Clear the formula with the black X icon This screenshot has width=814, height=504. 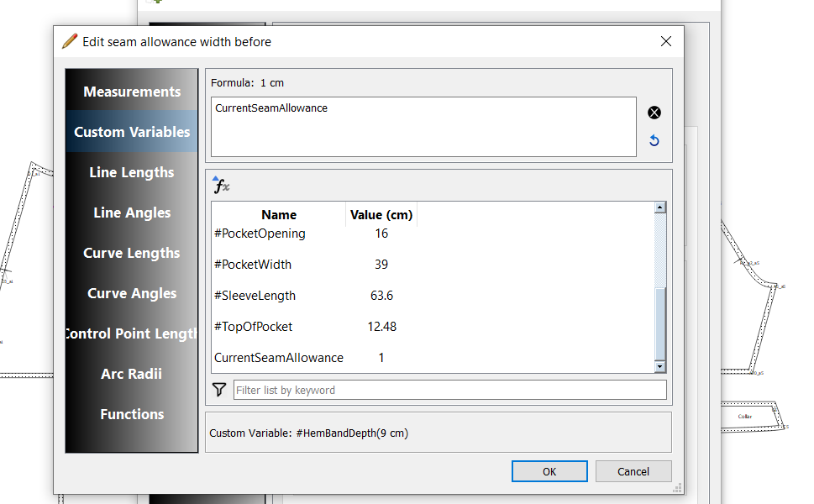tap(654, 113)
